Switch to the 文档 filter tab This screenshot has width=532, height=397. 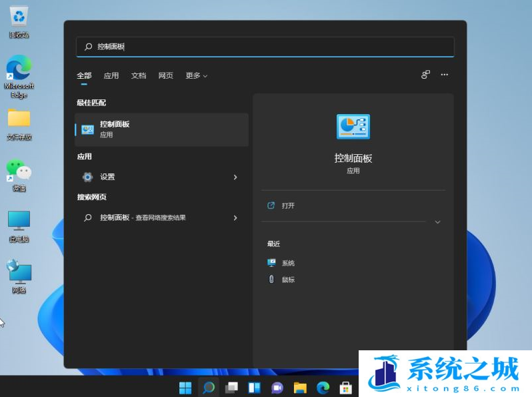click(x=139, y=76)
